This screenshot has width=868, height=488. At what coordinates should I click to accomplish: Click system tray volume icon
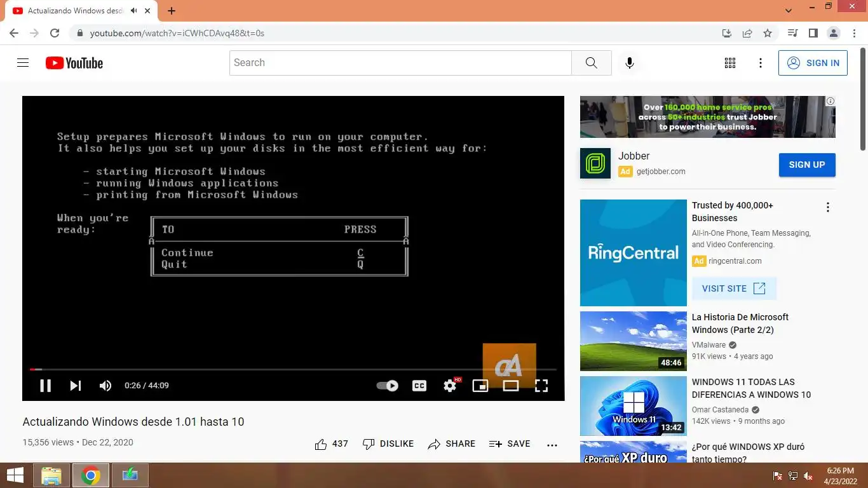[808, 476]
